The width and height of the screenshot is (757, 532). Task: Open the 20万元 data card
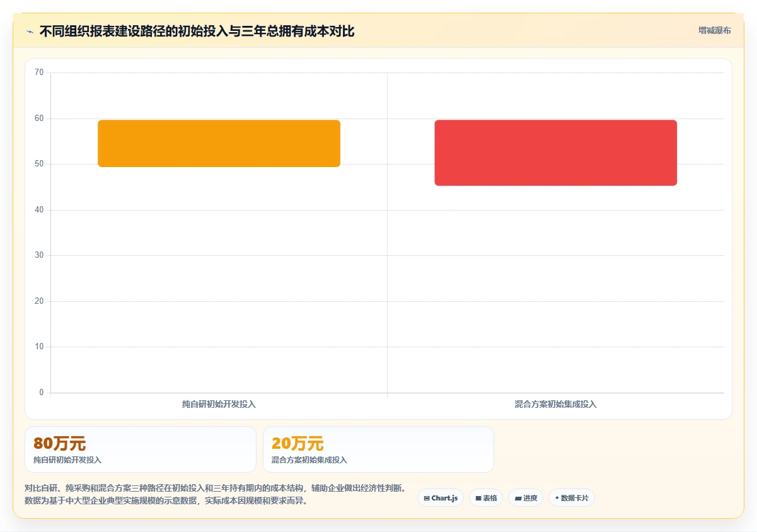[378, 449]
